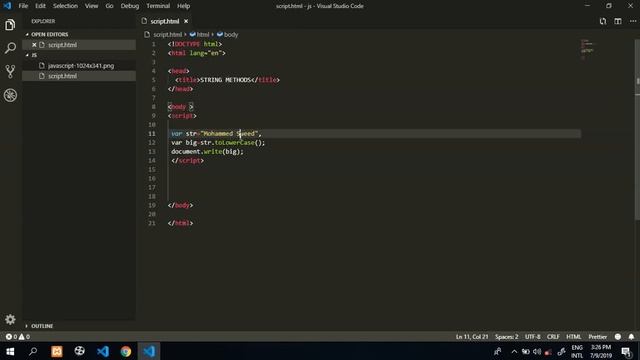Open the Source Control view
This screenshot has height=360, width=640.
(10, 71)
